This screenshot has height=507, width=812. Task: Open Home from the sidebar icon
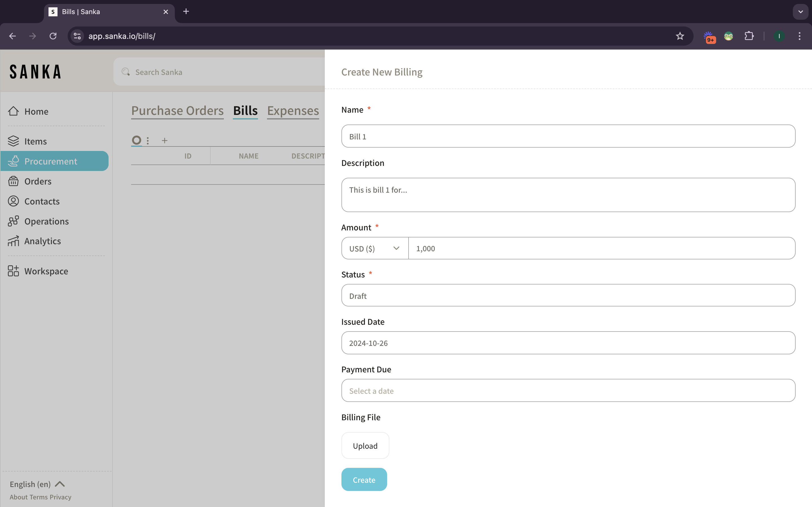click(x=14, y=111)
